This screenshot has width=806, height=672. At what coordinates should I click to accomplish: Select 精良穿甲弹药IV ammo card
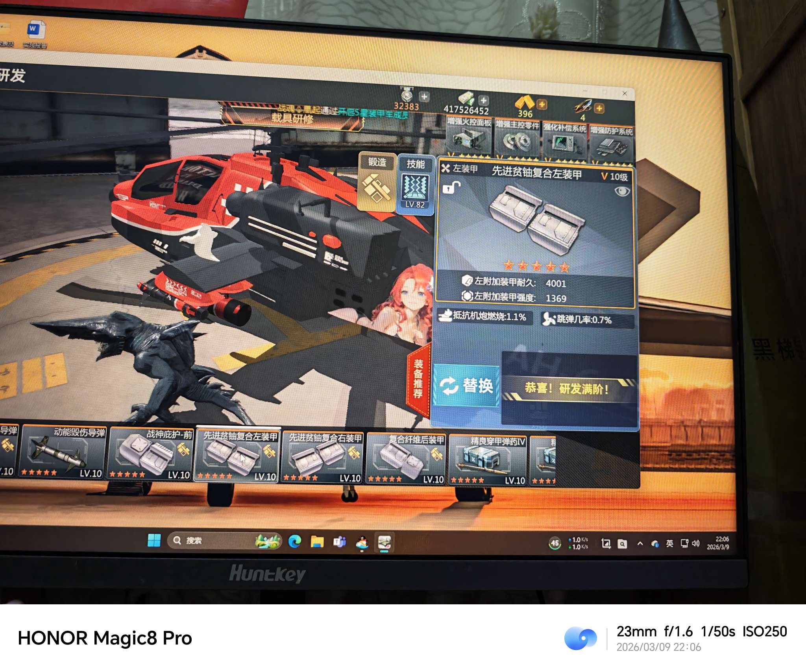tap(487, 460)
